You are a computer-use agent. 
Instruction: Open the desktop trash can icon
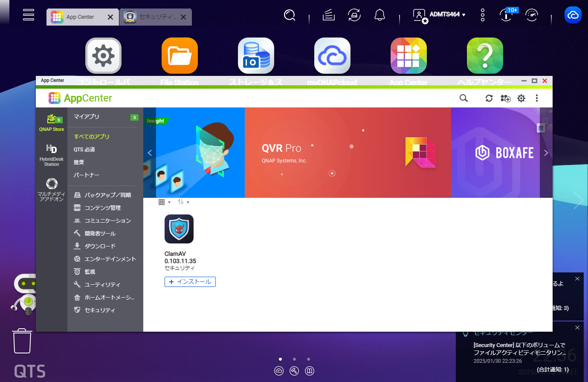pos(22,341)
